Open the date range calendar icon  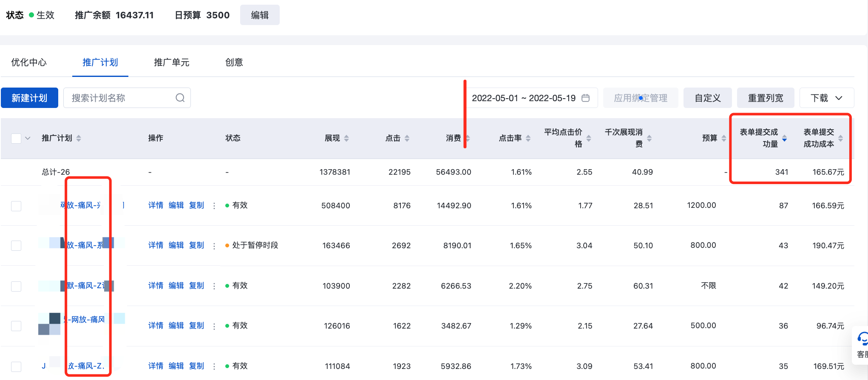point(585,98)
